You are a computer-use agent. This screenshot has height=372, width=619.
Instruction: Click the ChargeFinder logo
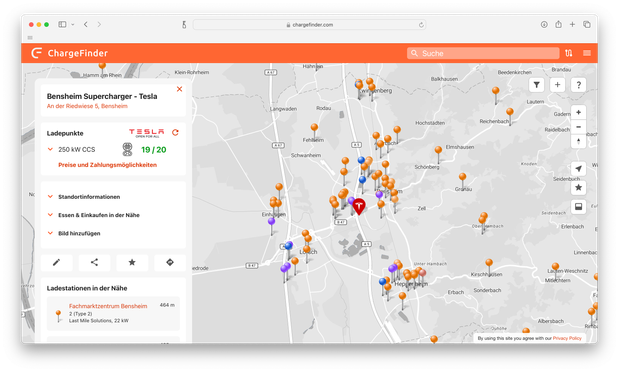[x=69, y=53]
